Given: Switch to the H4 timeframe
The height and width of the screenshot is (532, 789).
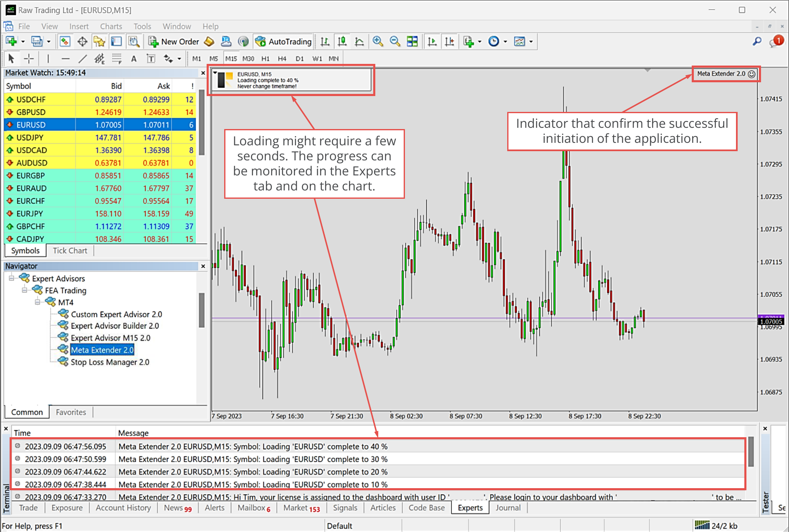Looking at the screenshot, I should tap(282, 58).
